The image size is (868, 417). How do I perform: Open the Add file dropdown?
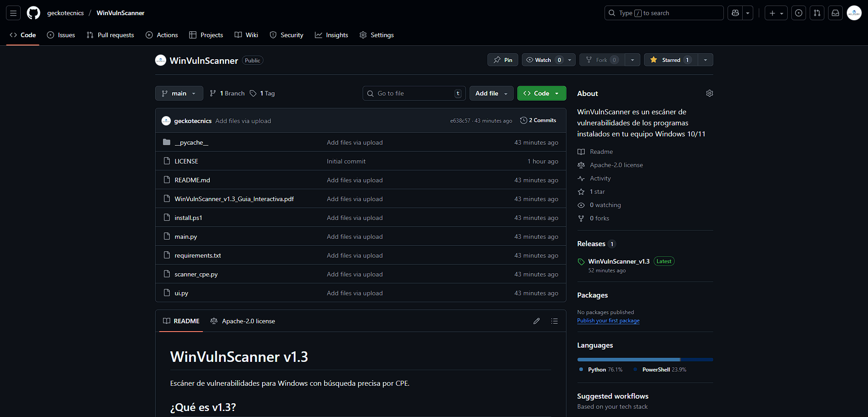tap(492, 93)
